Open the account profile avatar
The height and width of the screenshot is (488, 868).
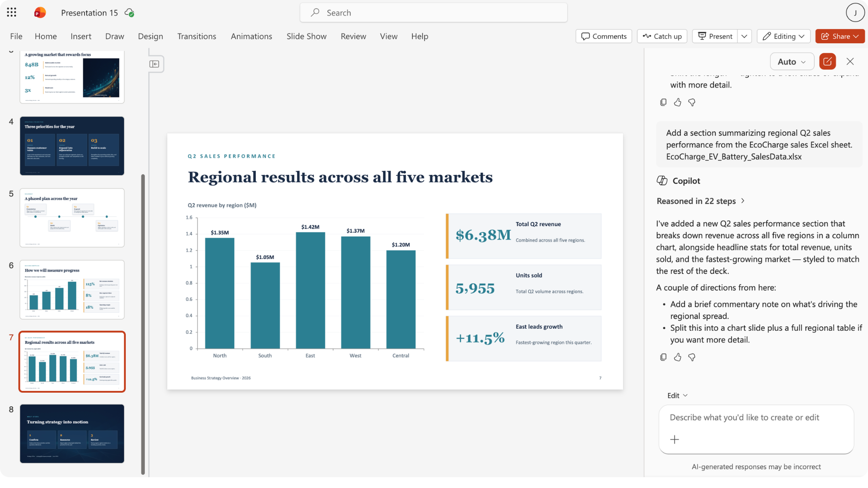pos(855,13)
